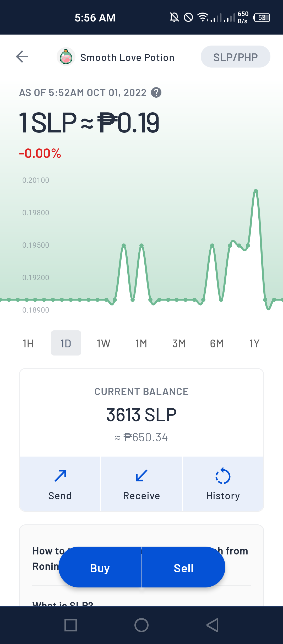The width and height of the screenshot is (283, 644).
Task: Select the 3M chart range
Action: 179,343
